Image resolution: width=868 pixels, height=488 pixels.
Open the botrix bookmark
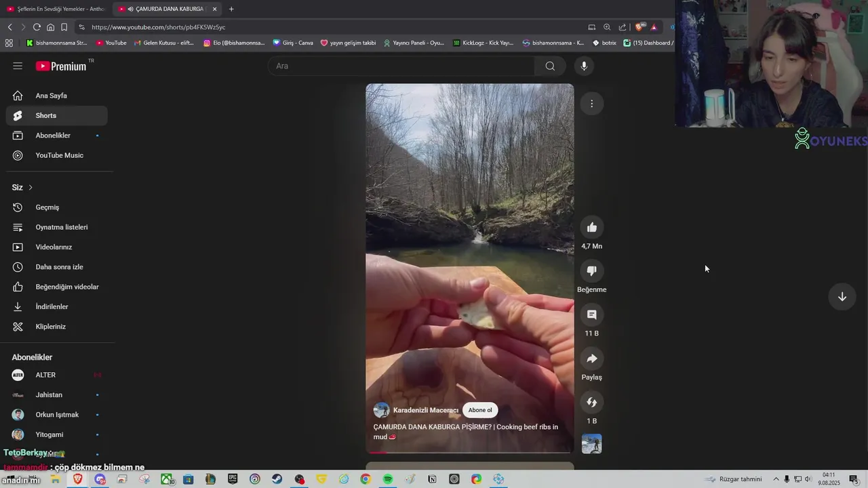pos(604,43)
